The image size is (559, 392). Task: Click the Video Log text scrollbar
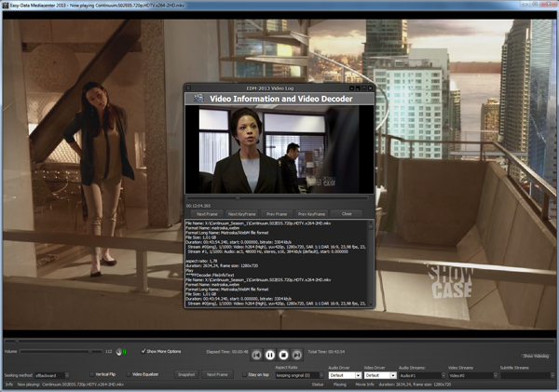tap(371, 263)
